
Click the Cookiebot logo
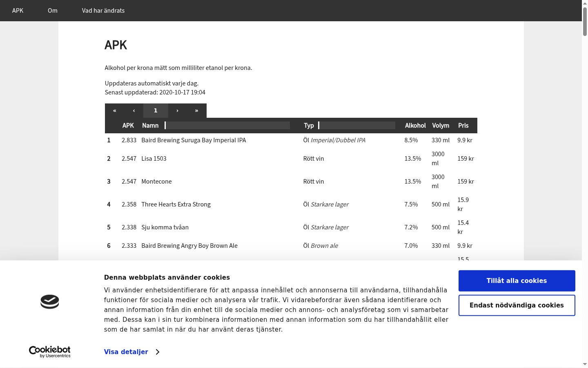(50, 352)
